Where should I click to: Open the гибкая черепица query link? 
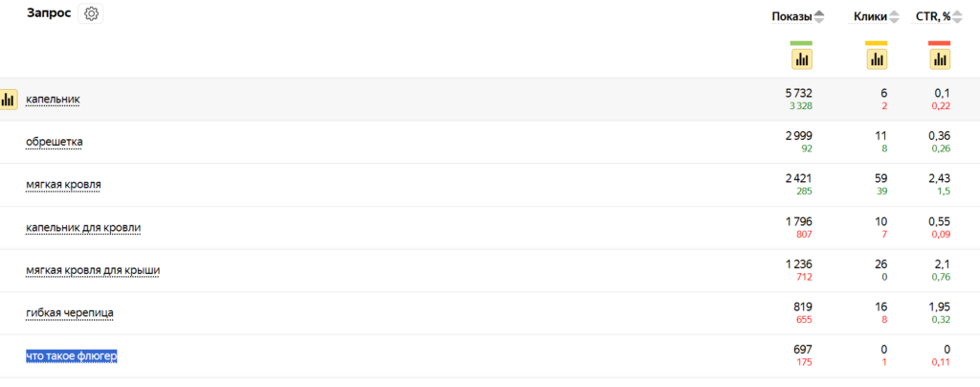[69, 312]
